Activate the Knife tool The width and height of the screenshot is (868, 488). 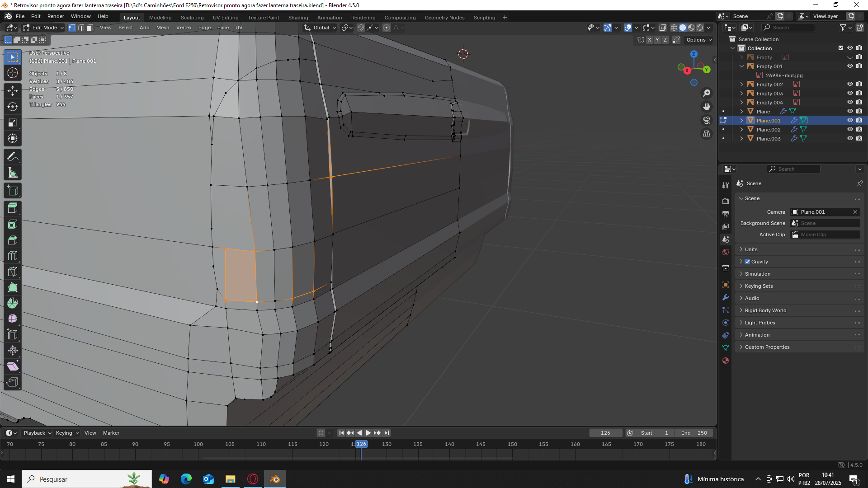13,272
